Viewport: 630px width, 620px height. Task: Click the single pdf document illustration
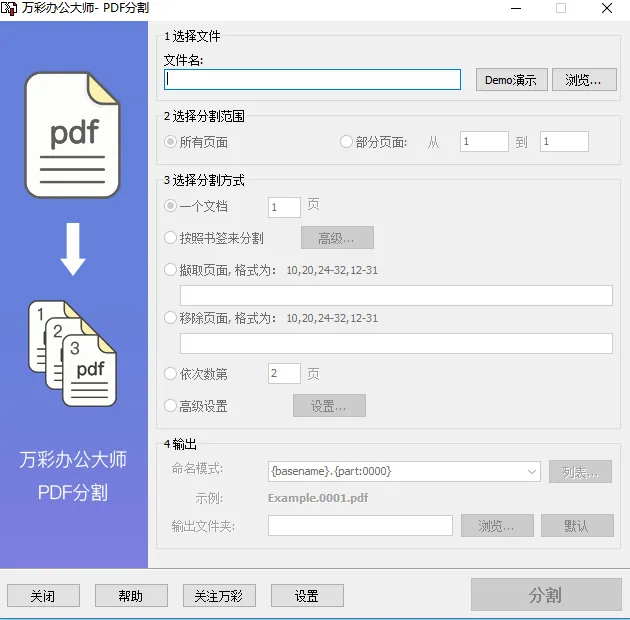(x=73, y=135)
